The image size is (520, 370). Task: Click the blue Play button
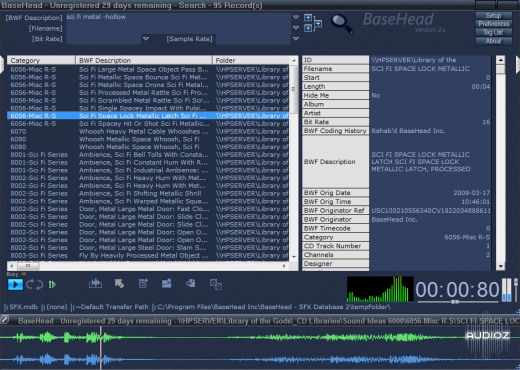[15, 285]
